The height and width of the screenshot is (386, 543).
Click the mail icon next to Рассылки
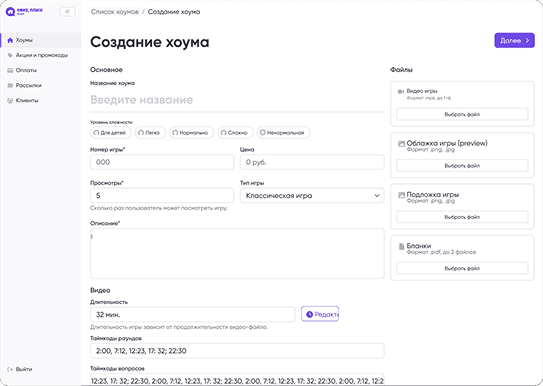tap(10, 85)
